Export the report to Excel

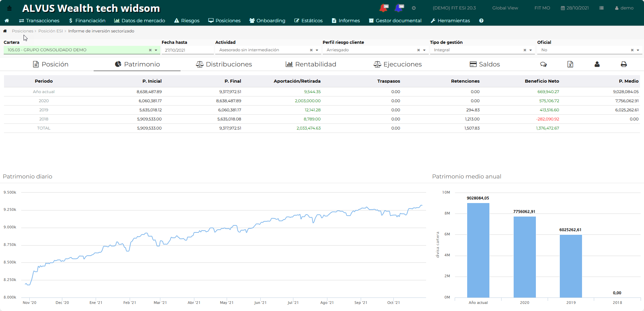tap(570, 64)
